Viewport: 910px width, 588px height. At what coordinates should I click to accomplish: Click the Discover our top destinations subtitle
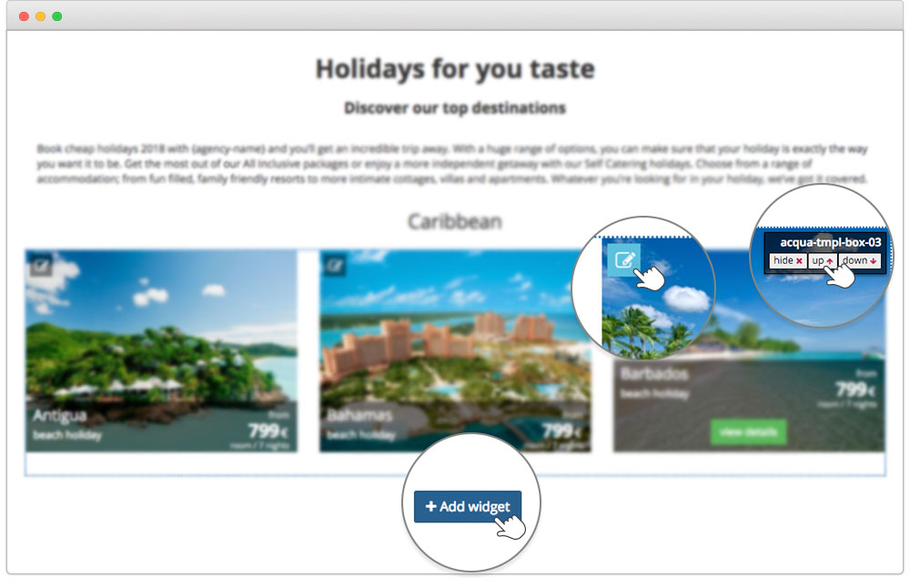pos(455,108)
